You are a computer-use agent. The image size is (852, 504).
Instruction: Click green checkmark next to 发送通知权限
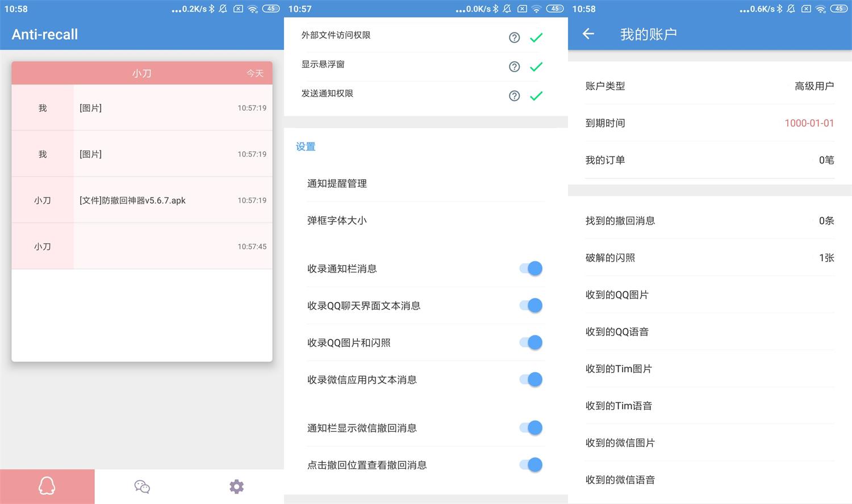(536, 95)
